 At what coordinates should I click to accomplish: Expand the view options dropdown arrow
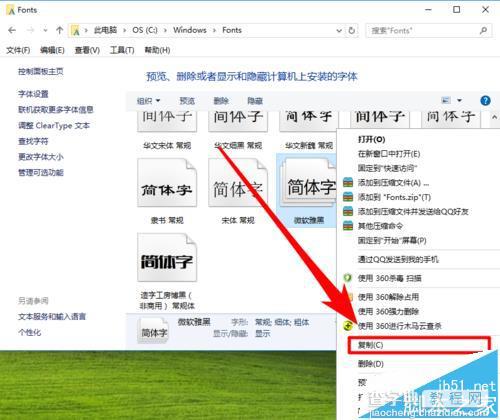tap(459, 100)
